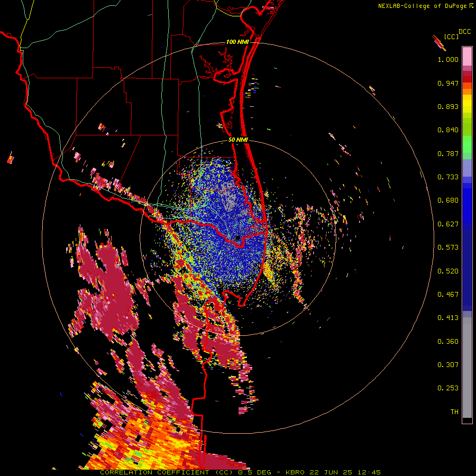
Task: Select the 0.680 scale value
Action: [448, 200]
